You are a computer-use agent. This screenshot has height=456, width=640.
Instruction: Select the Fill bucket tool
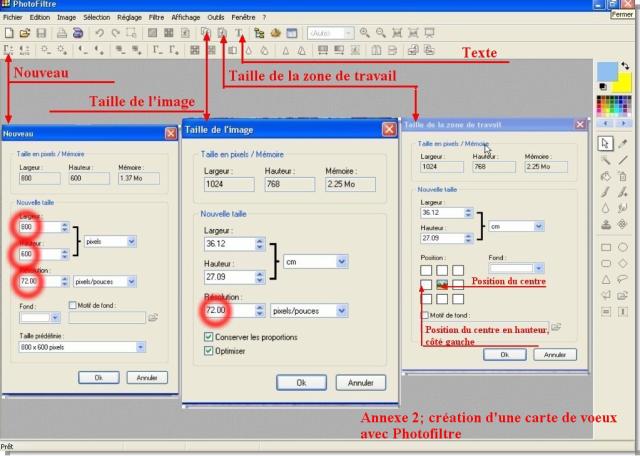[606, 176]
